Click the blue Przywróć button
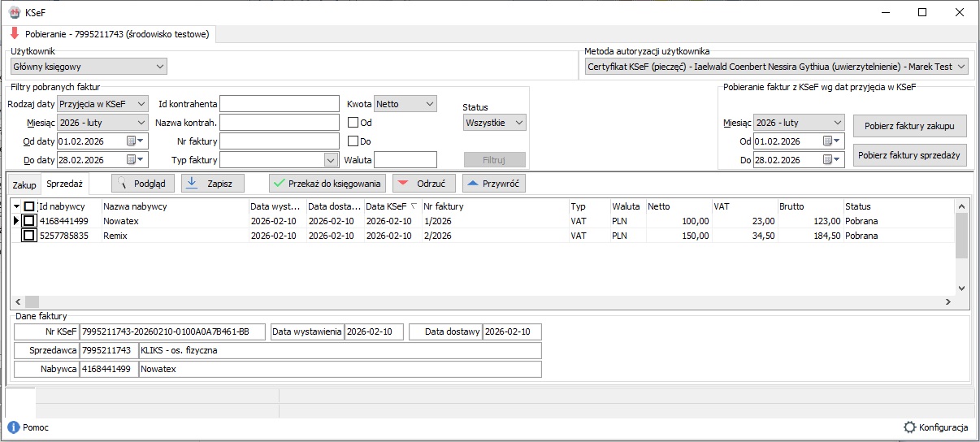 point(493,184)
